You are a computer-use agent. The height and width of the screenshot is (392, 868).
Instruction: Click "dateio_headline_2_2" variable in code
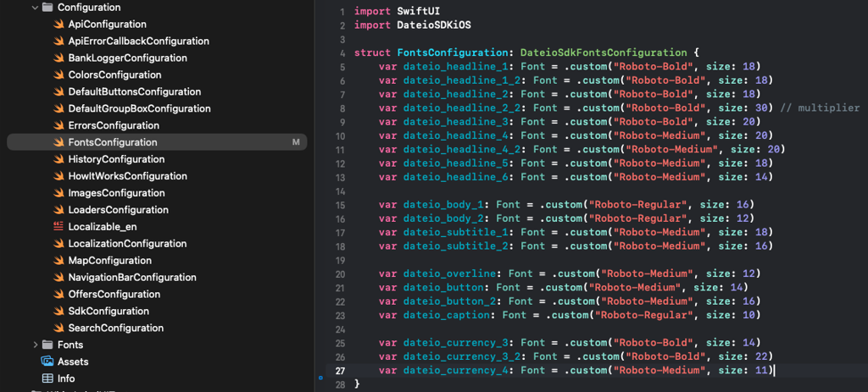[x=462, y=108]
